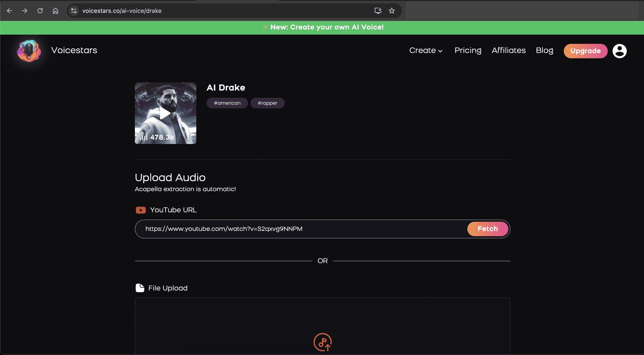644x355 pixels.
Task: Click inside the YouTube URL input field
Action: (x=283, y=229)
